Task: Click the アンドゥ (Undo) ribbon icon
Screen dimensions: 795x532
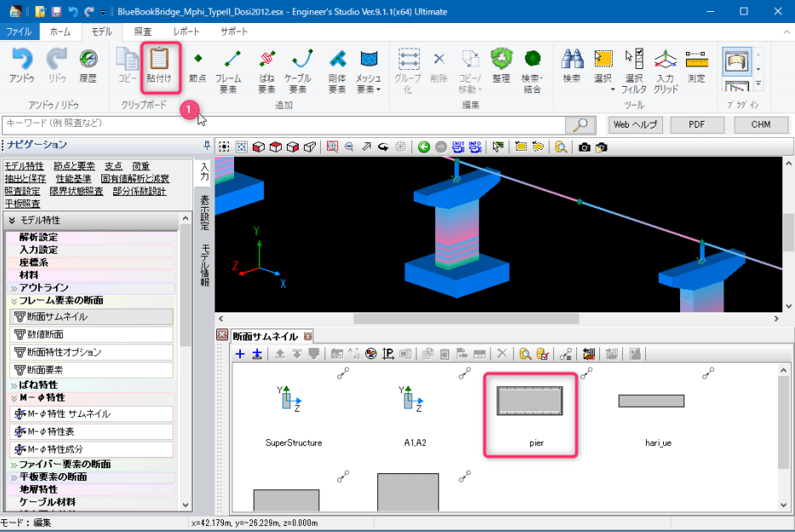Action: tap(21, 66)
